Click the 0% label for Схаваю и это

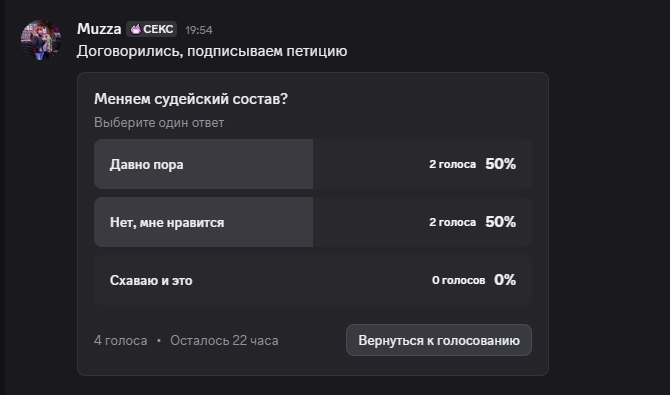click(x=505, y=280)
